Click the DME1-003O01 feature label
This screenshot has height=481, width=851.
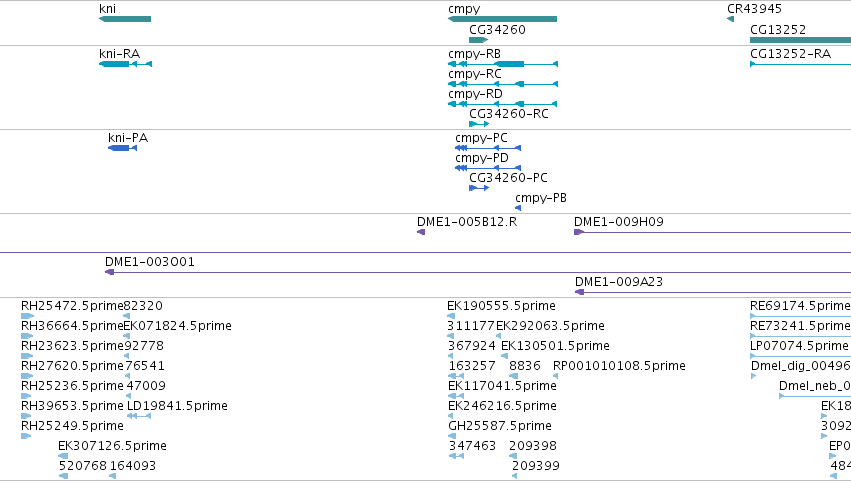(x=150, y=262)
